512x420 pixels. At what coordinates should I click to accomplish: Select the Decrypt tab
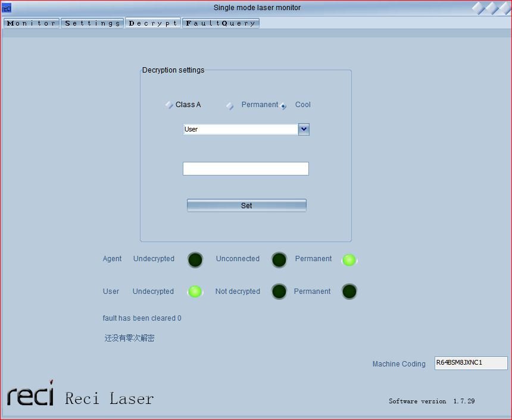(153, 23)
